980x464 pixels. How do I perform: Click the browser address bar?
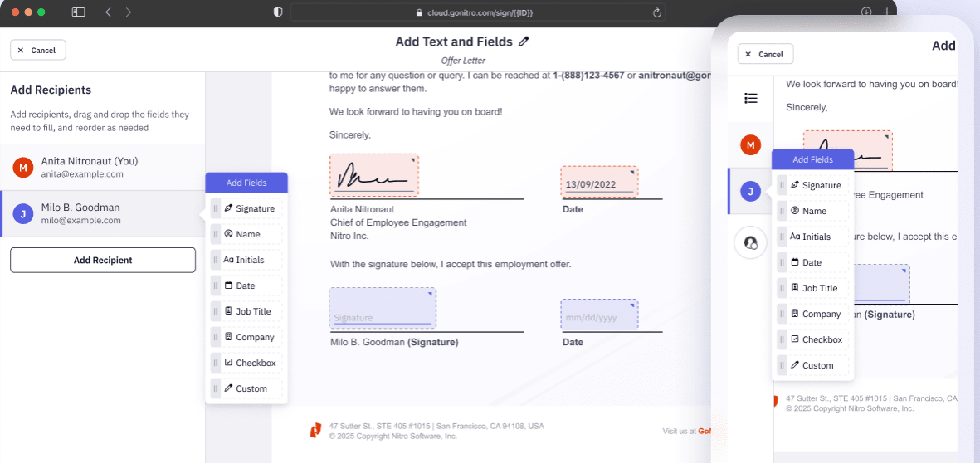[x=477, y=12]
